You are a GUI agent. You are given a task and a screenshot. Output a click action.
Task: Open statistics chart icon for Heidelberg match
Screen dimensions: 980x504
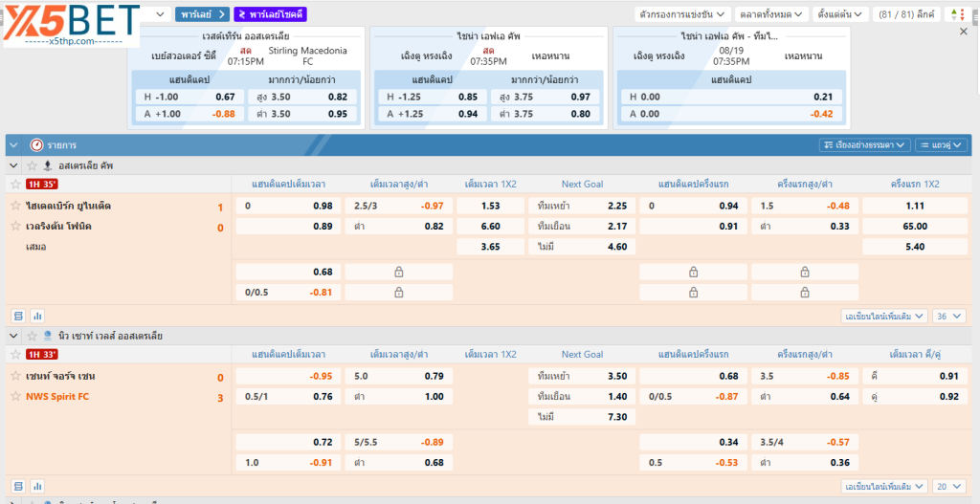tap(38, 316)
